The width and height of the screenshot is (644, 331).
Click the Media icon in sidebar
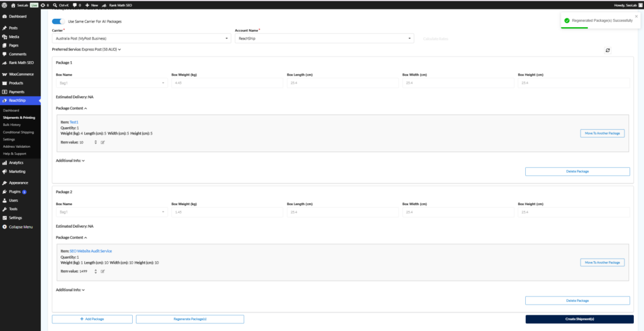click(4, 36)
